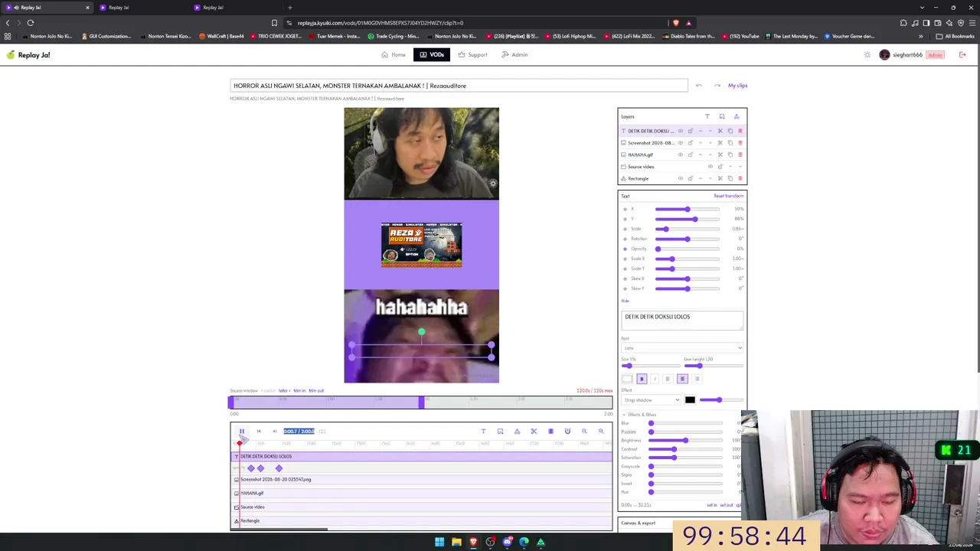980x551 pixels.
Task: Click the trim in link
Action: tap(299, 391)
